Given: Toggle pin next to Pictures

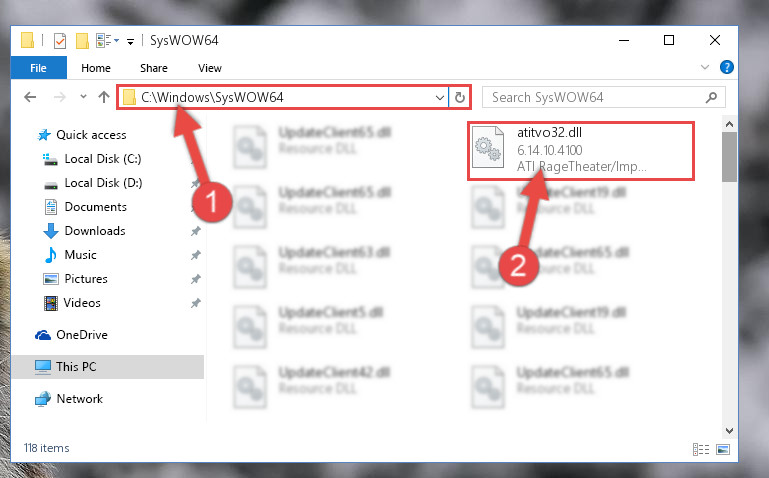Looking at the screenshot, I should tap(196, 278).
